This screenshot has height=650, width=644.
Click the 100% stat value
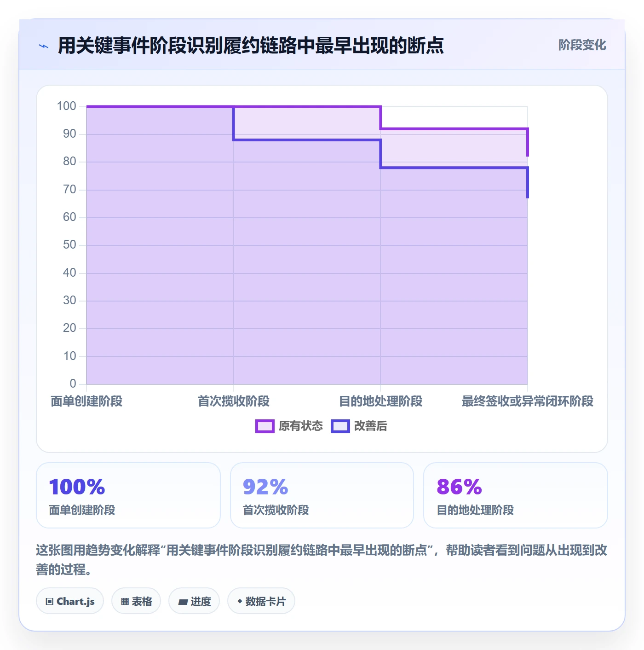click(77, 487)
